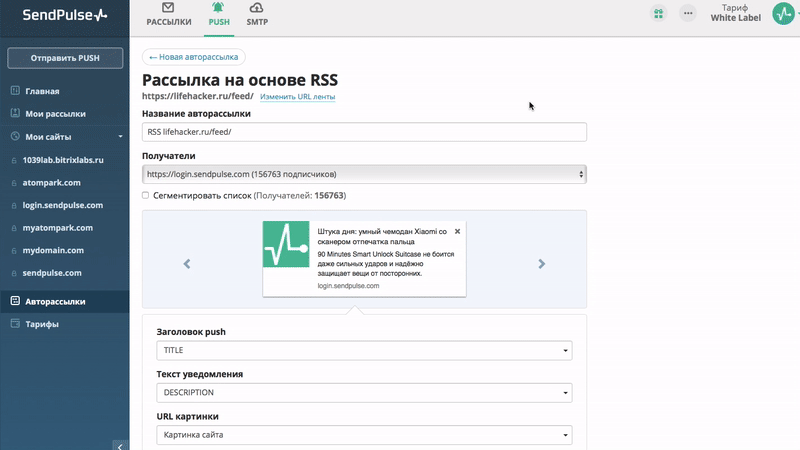Click the gift icon in header
The height and width of the screenshot is (450, 800).
659,14
